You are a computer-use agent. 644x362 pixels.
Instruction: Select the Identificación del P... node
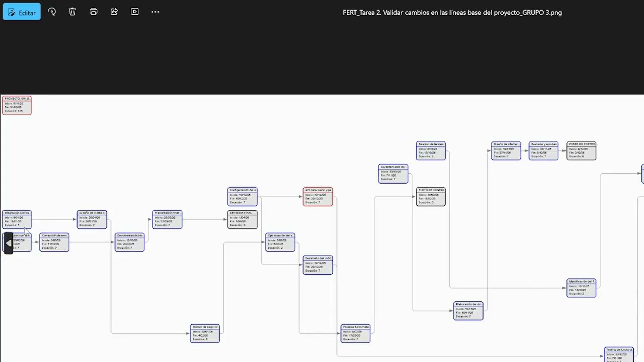(x=581, y=288)
